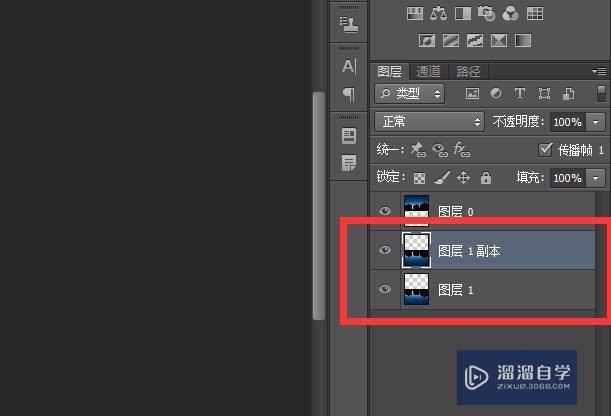The height and width of the screenshot is (416, 611).
Task: Add a Color Balance adjustment
Action: 438,14
